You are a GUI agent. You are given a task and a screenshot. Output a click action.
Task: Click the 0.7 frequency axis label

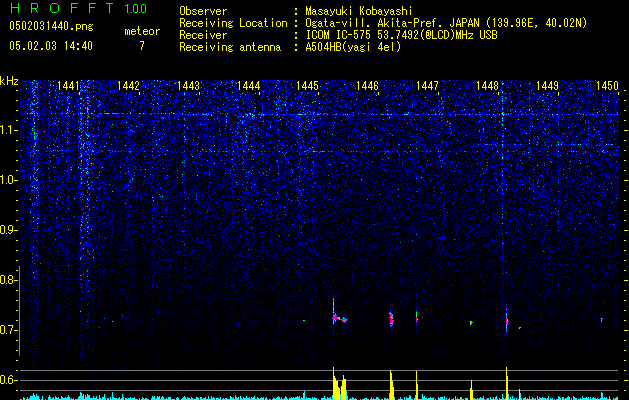point(7,330)
